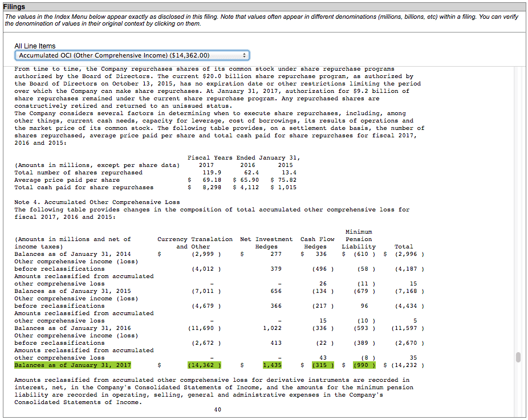Click Note 4. Accumulated Other Comprehensive Loss heading
Screen dimensions: 528x420
[x=97, y=202]
